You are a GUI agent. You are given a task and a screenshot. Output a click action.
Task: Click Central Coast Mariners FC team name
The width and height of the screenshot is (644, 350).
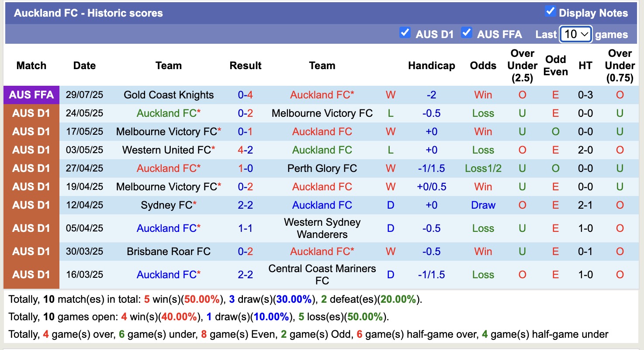click(322, 274)
